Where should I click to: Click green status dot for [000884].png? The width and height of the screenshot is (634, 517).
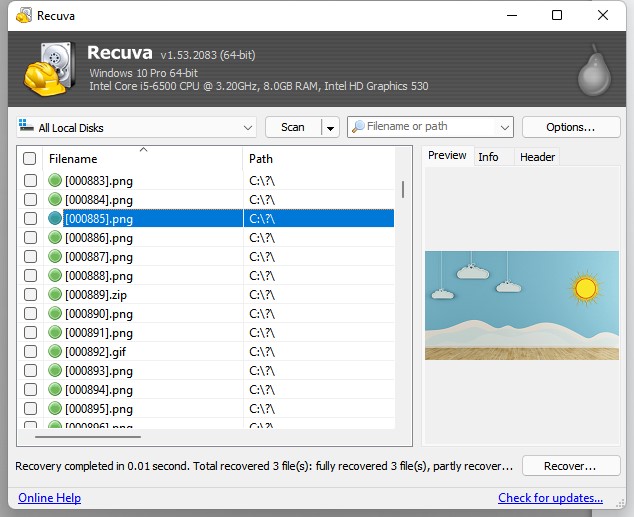pos(55,199)
